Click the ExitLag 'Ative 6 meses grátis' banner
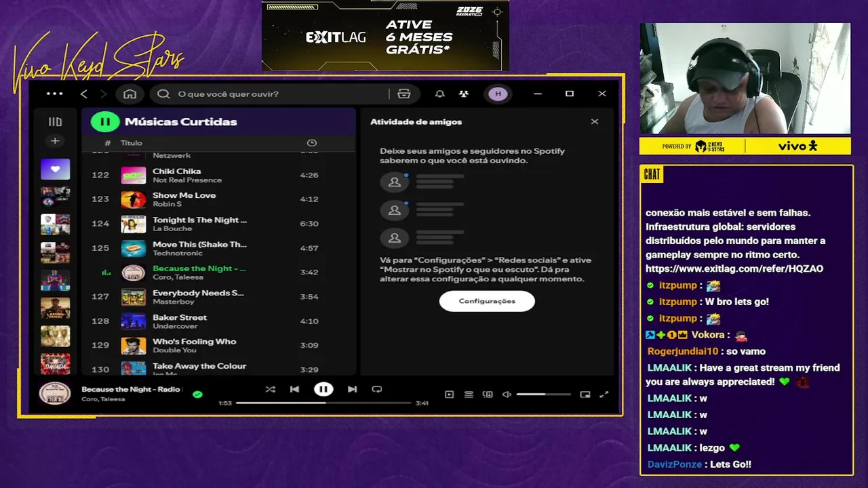Image resolution: width=868 pixels, height=488 pixels. pos(385,35)
